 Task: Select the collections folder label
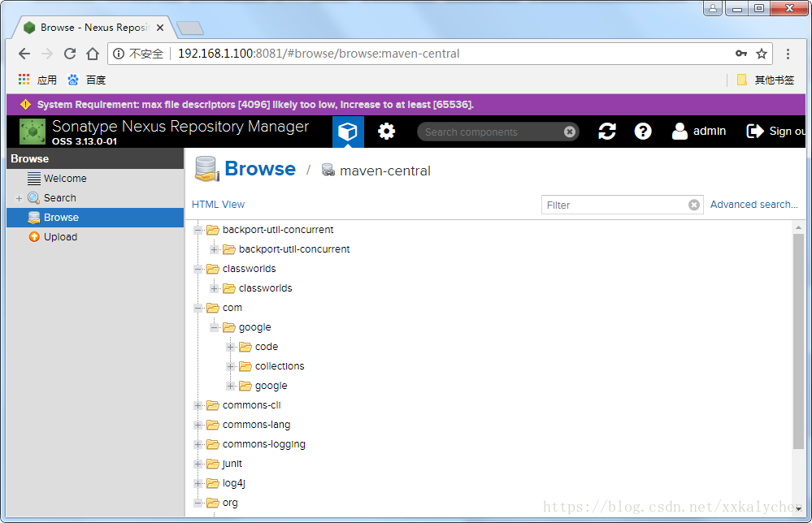pos(280,366)
